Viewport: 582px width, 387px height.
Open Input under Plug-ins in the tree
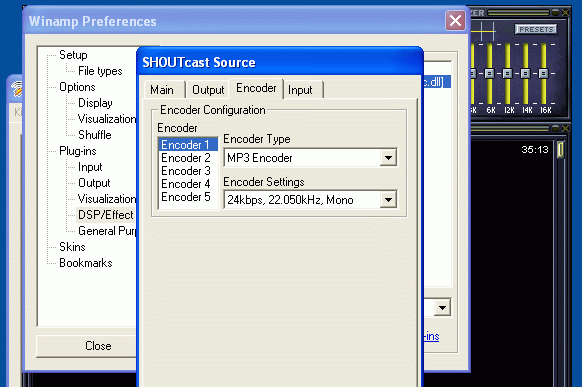point(90,167)
